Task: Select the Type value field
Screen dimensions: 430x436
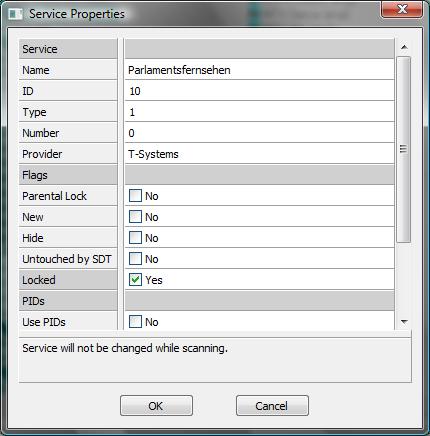Action: [x=260, y=112]
